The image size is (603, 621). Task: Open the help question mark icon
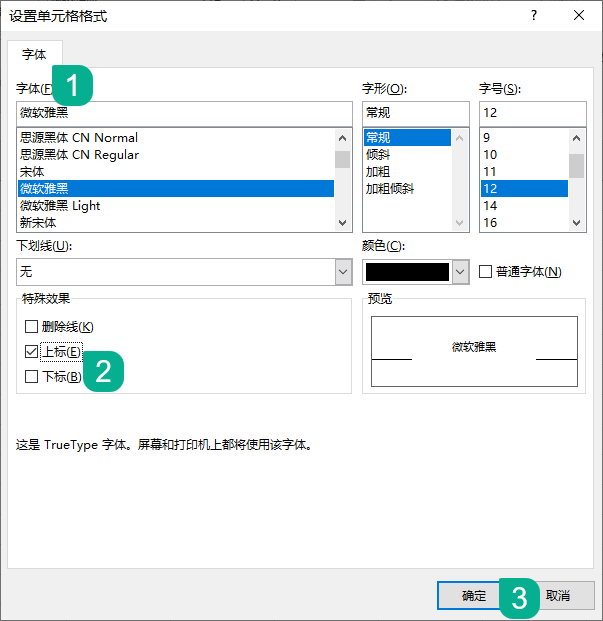pyautogui.click(x=534, y=15)
